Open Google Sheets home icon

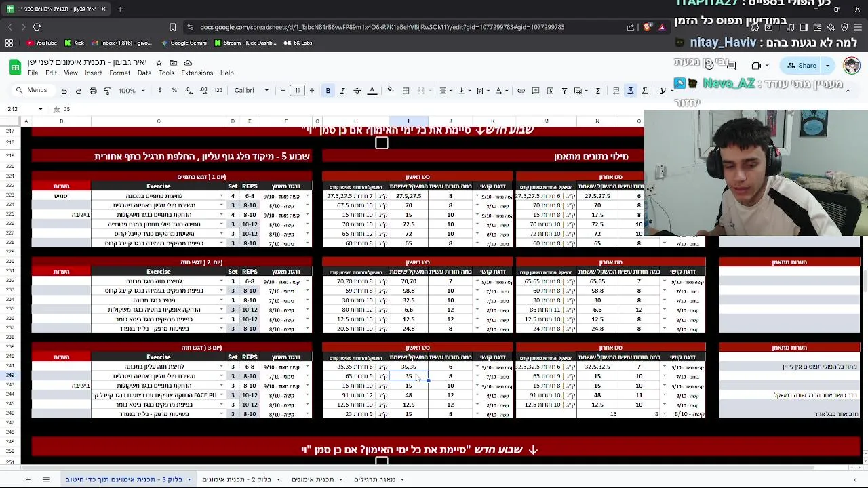pyautogui.click(x=15, y=67)
